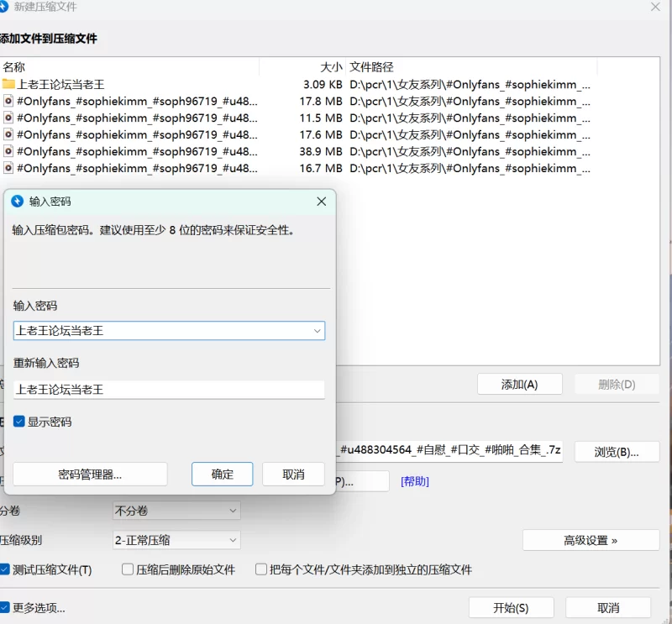
Task: Open the 不分卷 split volume dropdown
Action: 176,511
